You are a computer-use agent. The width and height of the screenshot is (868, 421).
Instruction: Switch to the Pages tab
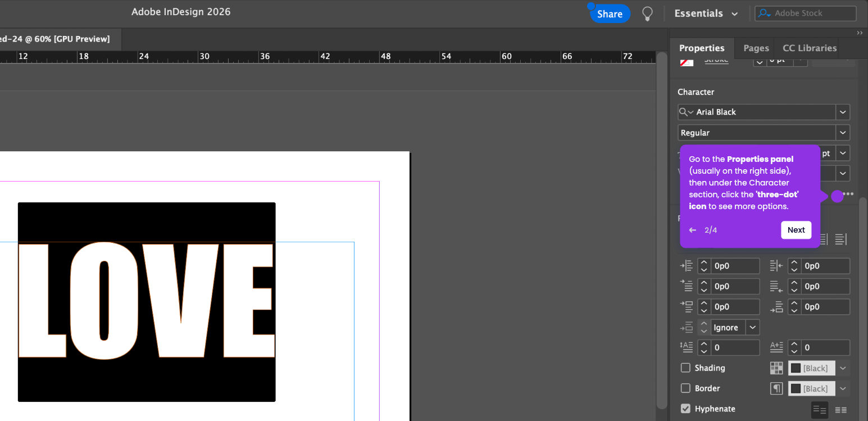pos(756,48)
